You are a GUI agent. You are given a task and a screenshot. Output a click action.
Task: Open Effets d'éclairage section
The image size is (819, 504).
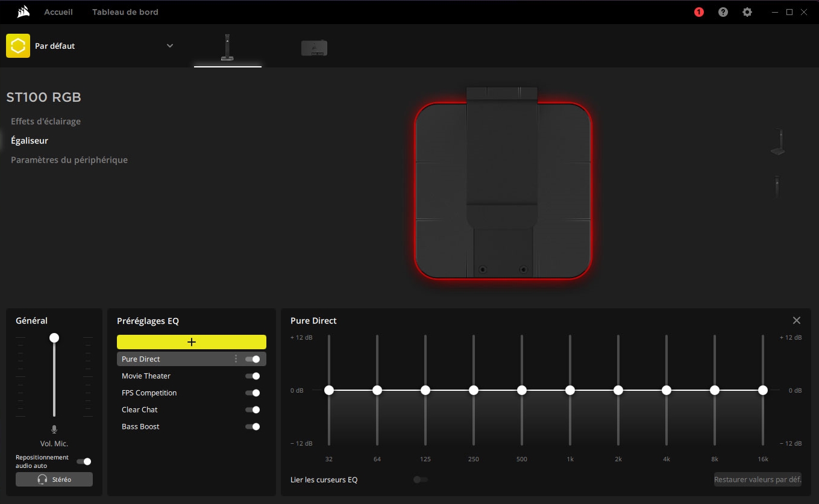46,121
